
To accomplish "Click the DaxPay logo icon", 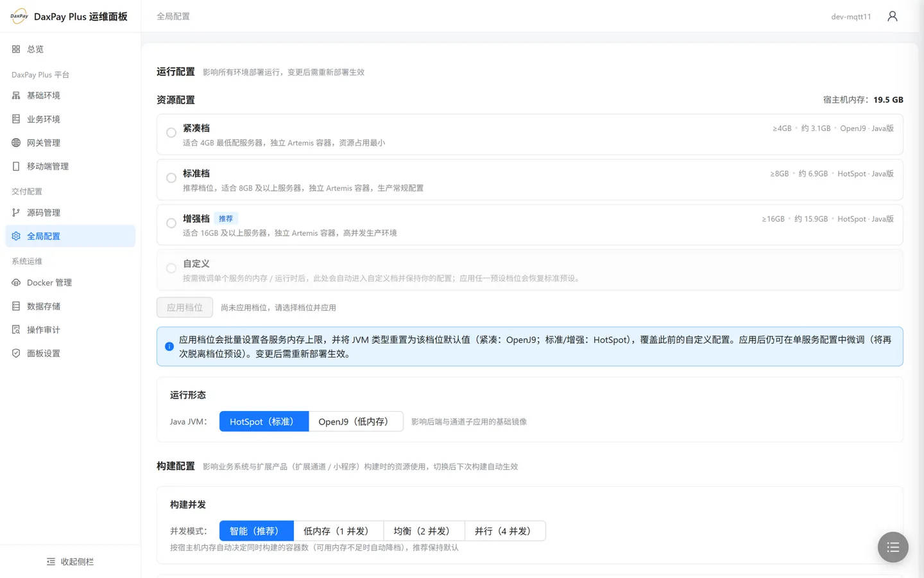I will coord(19,16).
